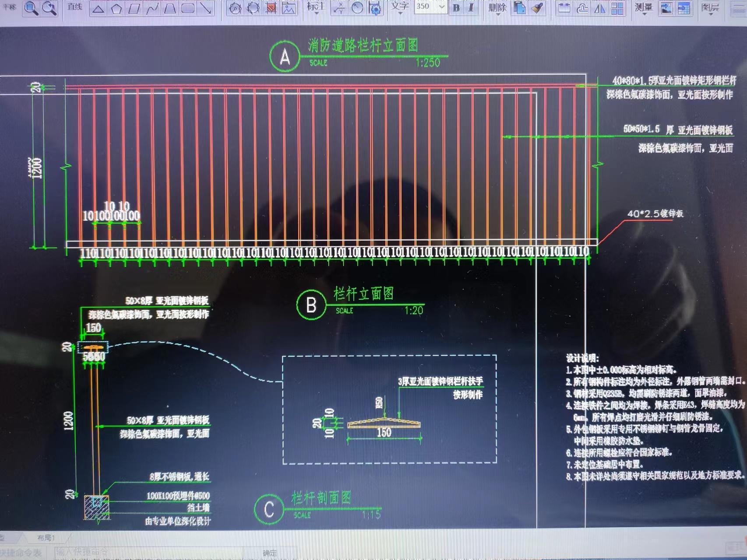Screen dimensions: 747x560
Task: Select the rounded rectangle drawing tool
Action: coord(188,8)
